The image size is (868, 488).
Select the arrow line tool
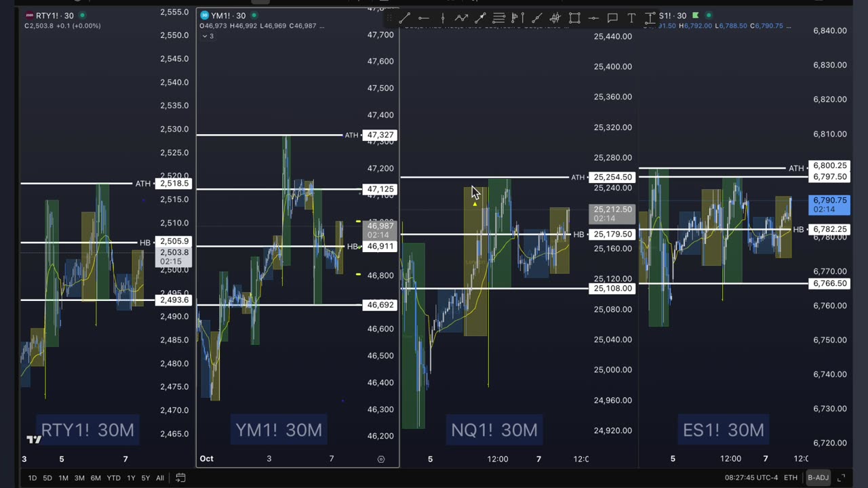coord(480,18)
